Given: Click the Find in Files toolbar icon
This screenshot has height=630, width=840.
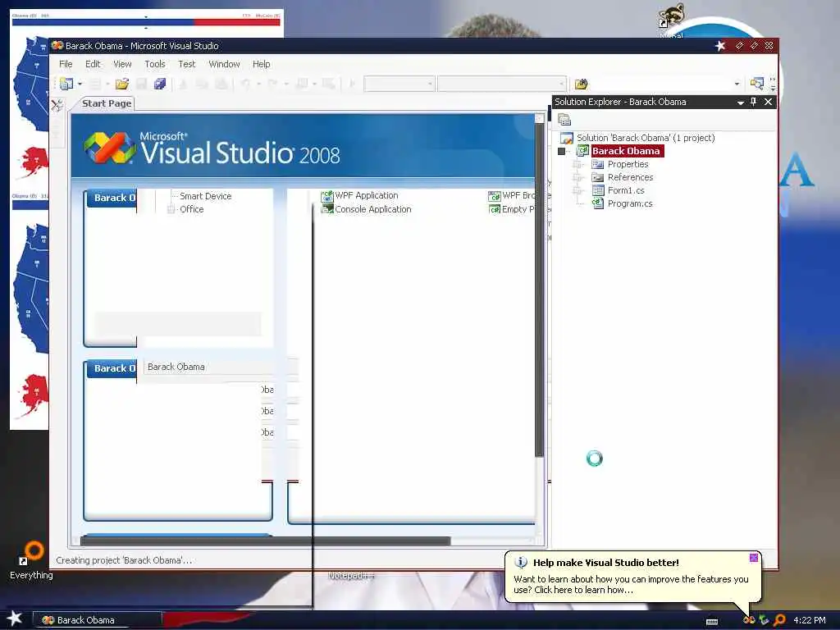Looking at the screenshot, I should [582, 84].
